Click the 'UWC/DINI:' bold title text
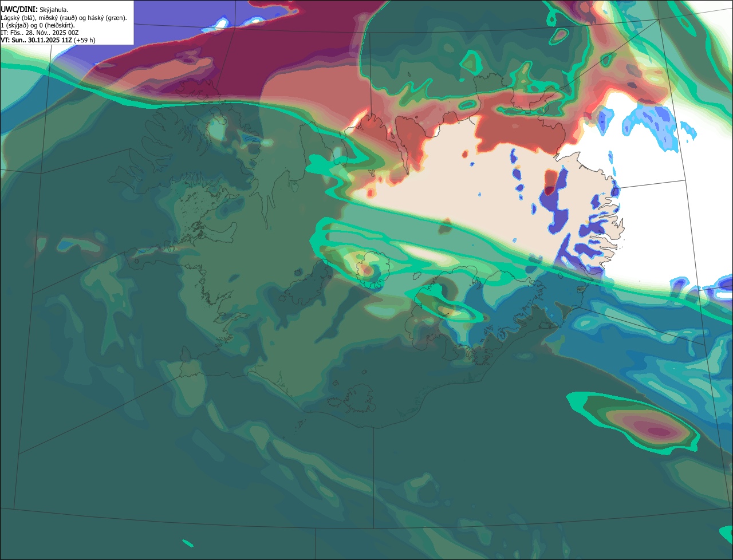Screen dimensions: 733x560 coord(19,10)
